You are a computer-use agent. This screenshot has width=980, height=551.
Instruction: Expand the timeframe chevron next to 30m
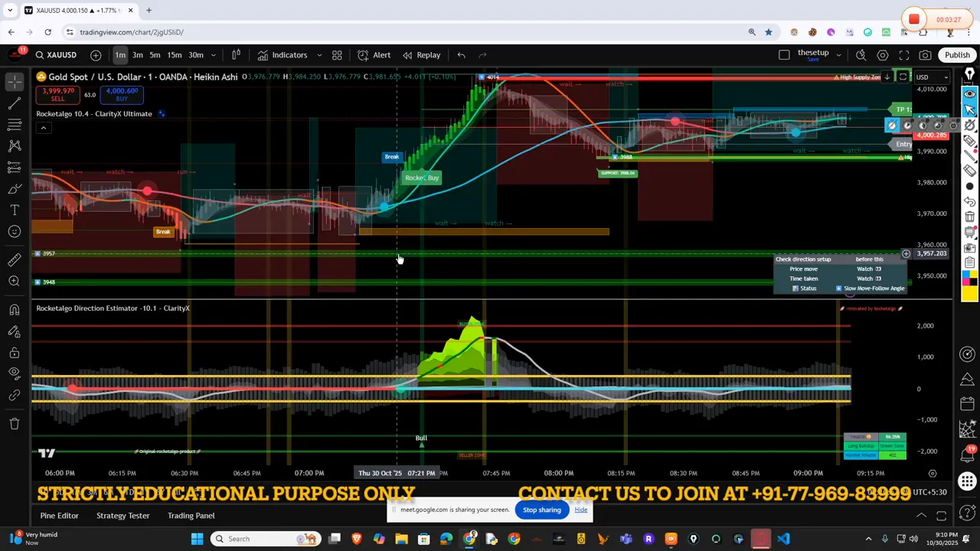pyautogui.click(x=214, y=54)
